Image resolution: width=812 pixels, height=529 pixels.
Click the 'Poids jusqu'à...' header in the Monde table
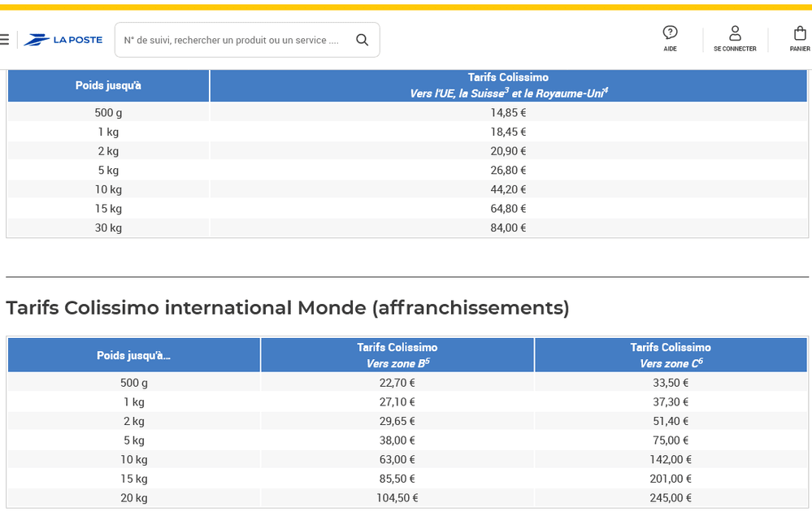tap(133, 355)
